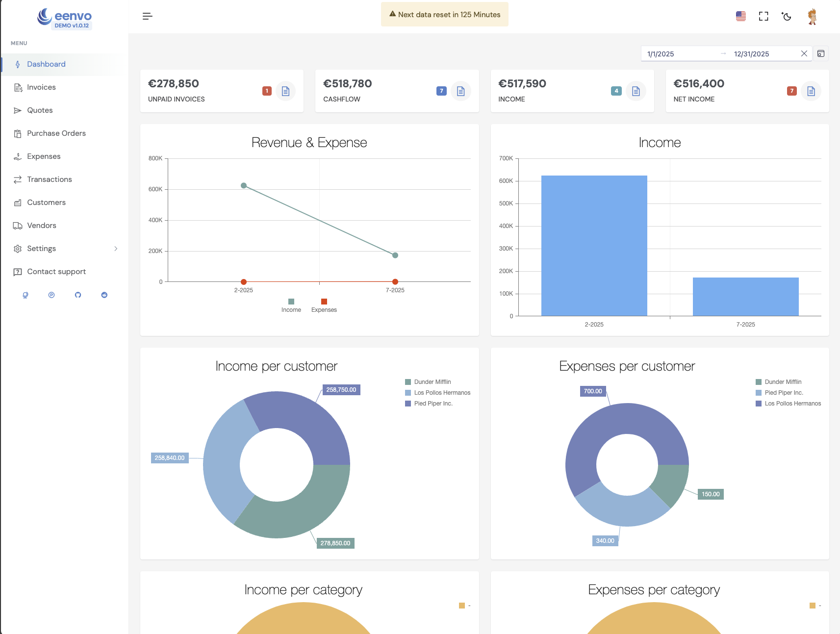Open the user avatar menu
Viewport: 840px width, 634px height.
pos(812,16)
